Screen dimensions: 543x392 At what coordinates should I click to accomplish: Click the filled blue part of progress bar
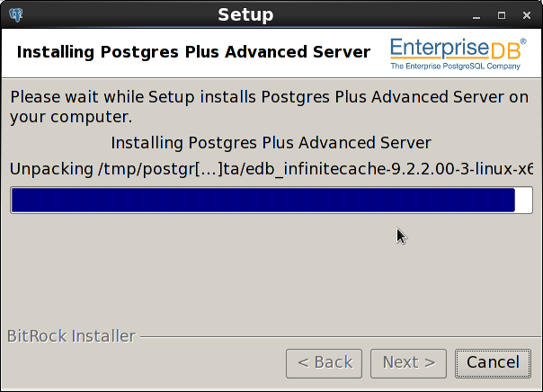[263, 200]
